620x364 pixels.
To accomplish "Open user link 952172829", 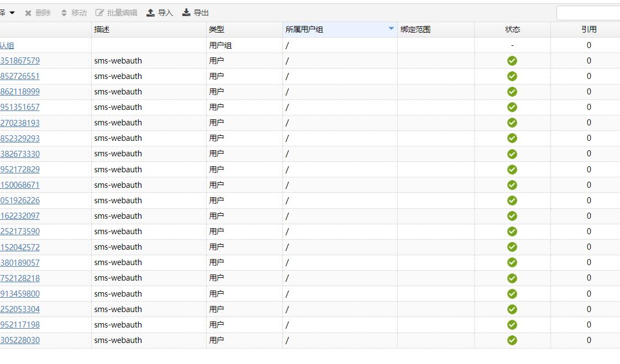I will tap(20, 170).
